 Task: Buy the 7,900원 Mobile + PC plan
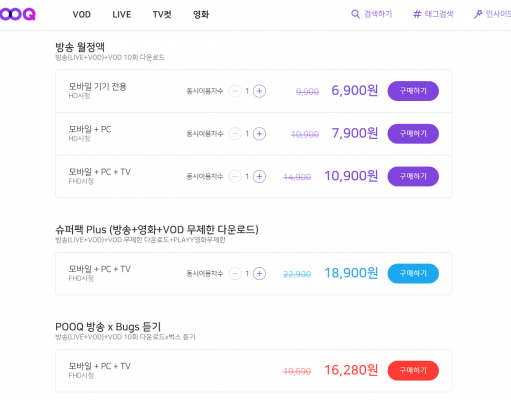pos(413,134)
